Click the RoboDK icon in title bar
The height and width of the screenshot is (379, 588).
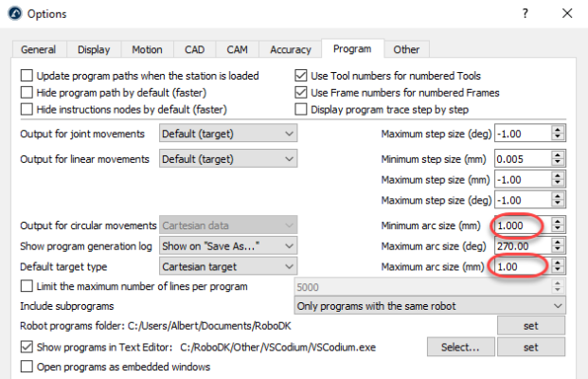point(12,14)
